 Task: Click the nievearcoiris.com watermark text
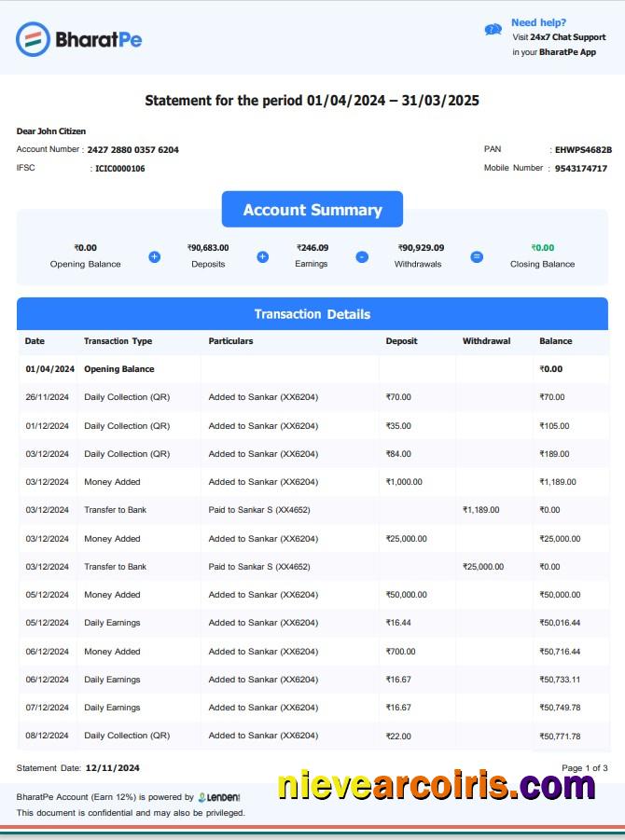point(436,786)
